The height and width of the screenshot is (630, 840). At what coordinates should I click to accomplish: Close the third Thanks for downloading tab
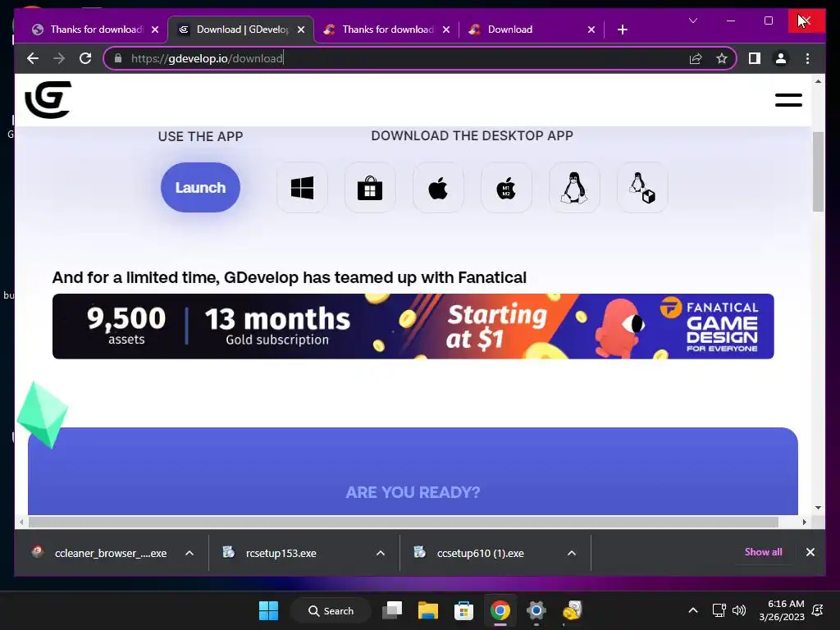445,30
